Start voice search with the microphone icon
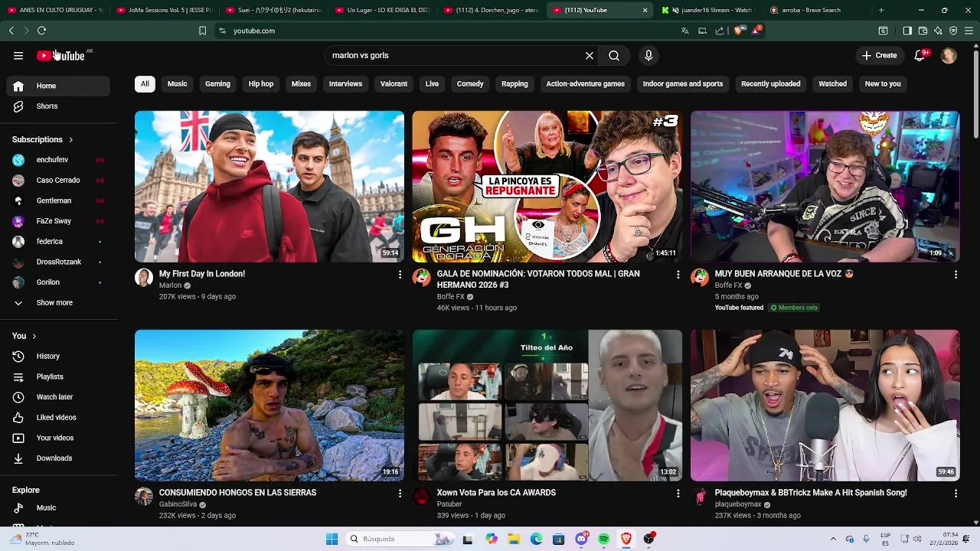 (x=648, y=55)
